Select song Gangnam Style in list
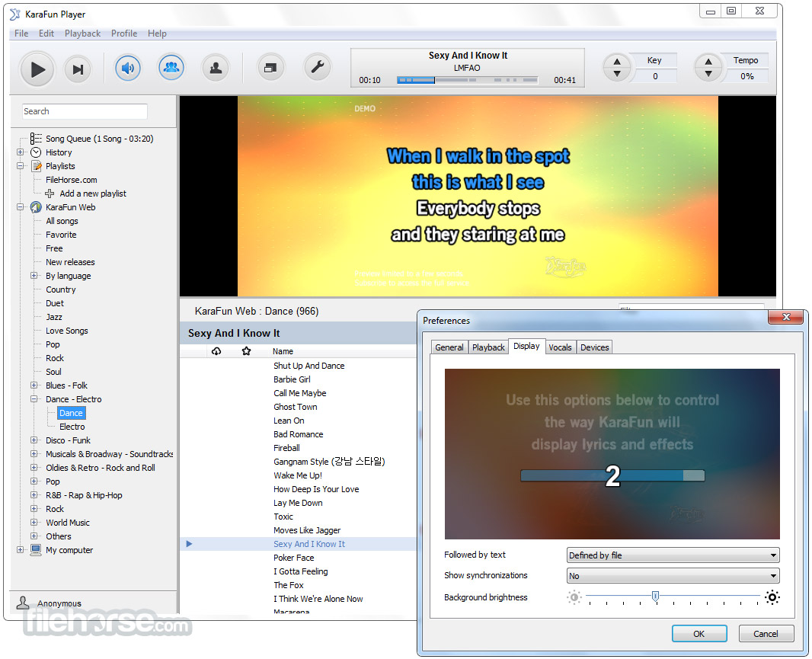Image resolution: width=812 pixels, height=659 pixels. tap(329, 462)
